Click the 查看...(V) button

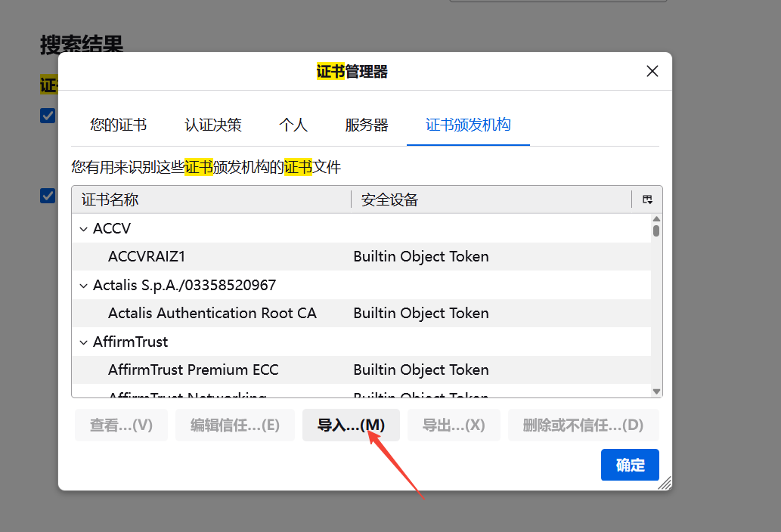(121, 425)
